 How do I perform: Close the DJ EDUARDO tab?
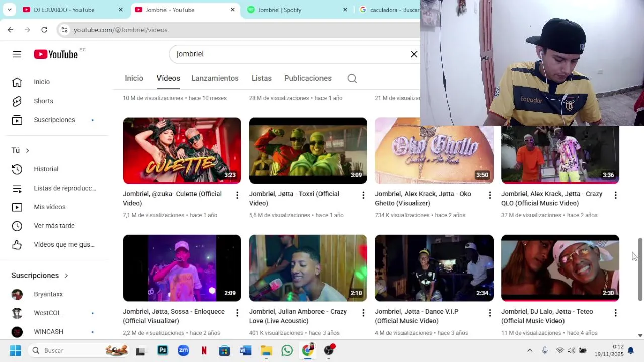pyautogui.click(x=120, y=10)
